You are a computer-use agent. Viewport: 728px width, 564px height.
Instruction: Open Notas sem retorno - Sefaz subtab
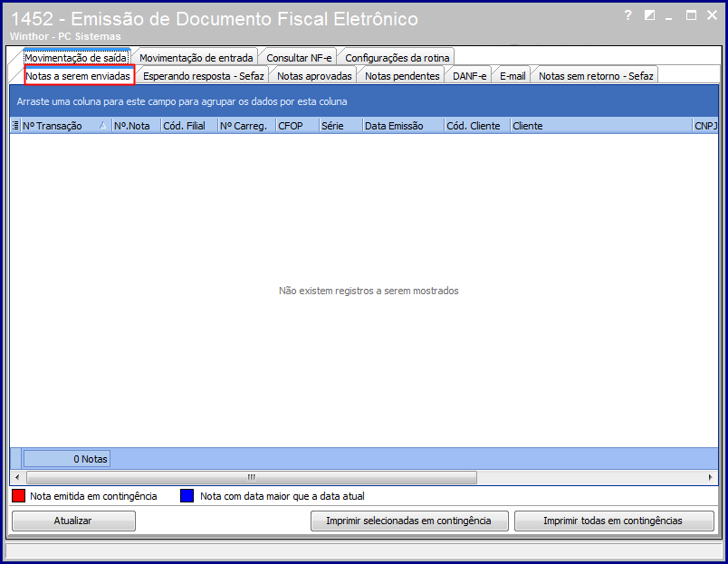point(596,76)
